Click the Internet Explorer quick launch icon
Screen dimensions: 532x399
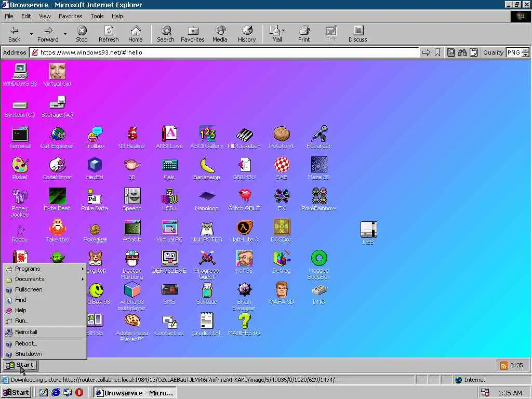(56, 393)
